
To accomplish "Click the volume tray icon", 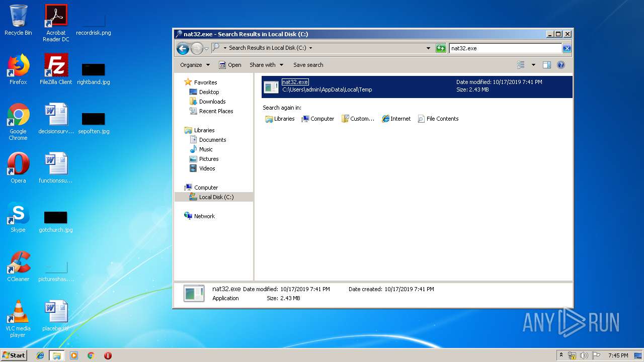I will [x=584, y=355].
